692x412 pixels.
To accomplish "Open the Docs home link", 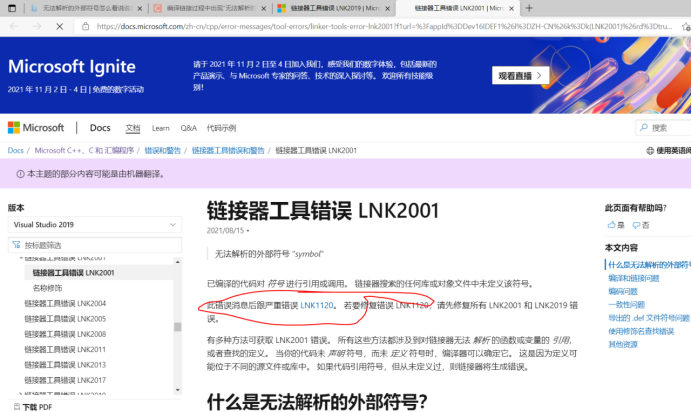I will coord(100,128).
